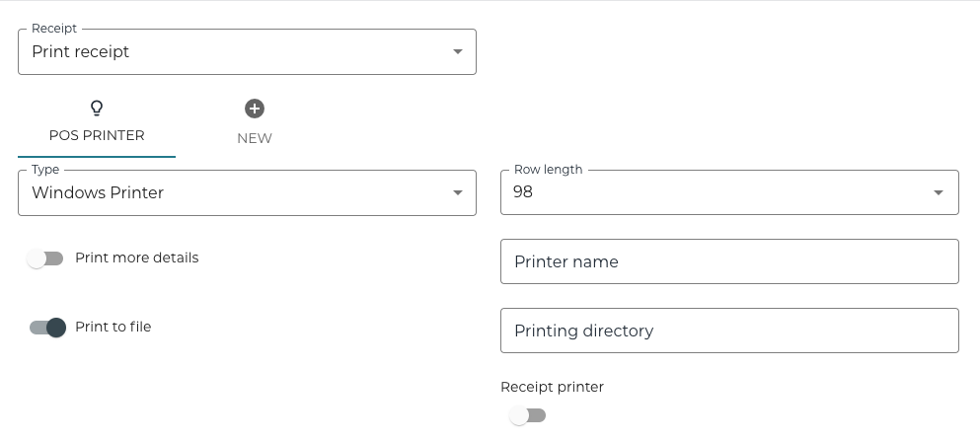
Task: Enable the Print more details switch
Action: [45, 258]
